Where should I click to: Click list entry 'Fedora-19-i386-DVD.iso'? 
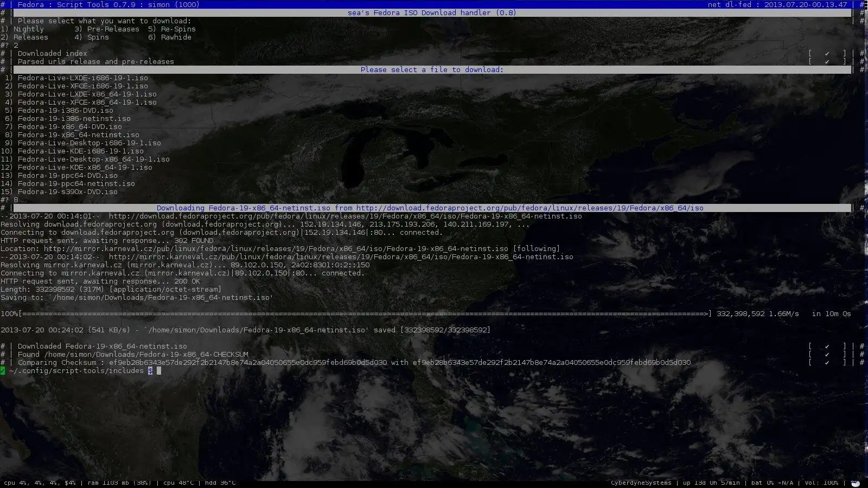coord(66,111)
